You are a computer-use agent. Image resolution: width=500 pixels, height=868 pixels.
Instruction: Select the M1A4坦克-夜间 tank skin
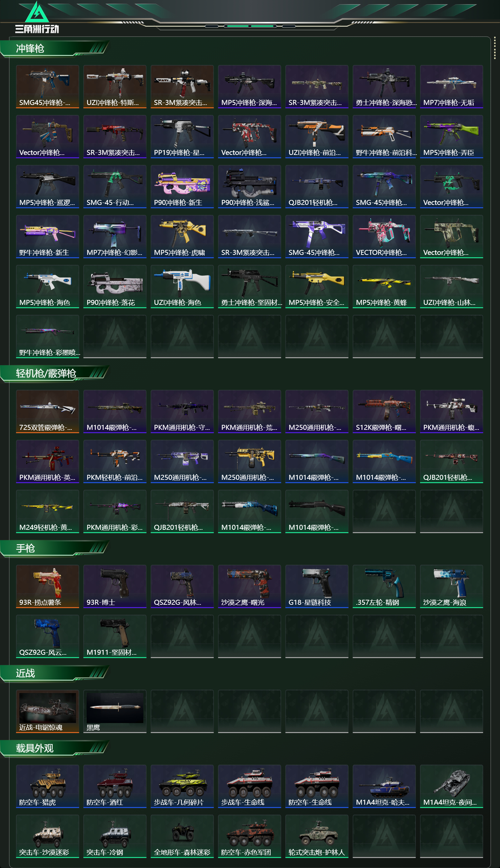[451, 786]
